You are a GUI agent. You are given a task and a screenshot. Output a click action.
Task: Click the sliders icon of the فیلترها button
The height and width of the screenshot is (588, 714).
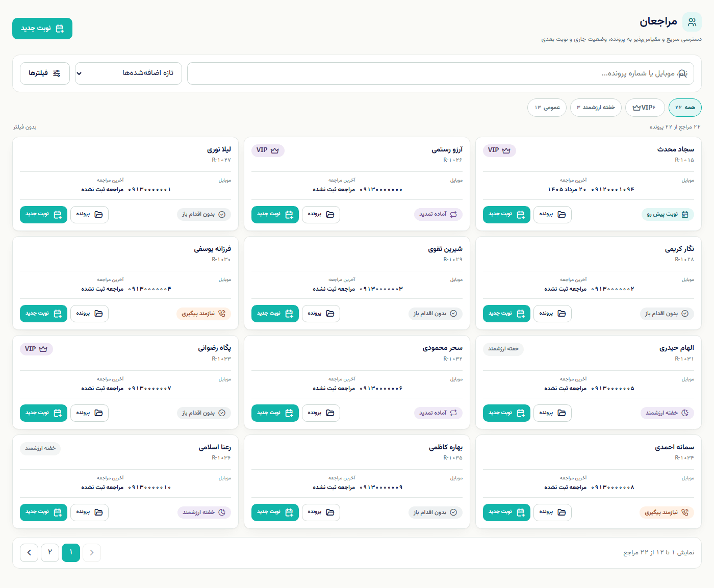[57, 73]
